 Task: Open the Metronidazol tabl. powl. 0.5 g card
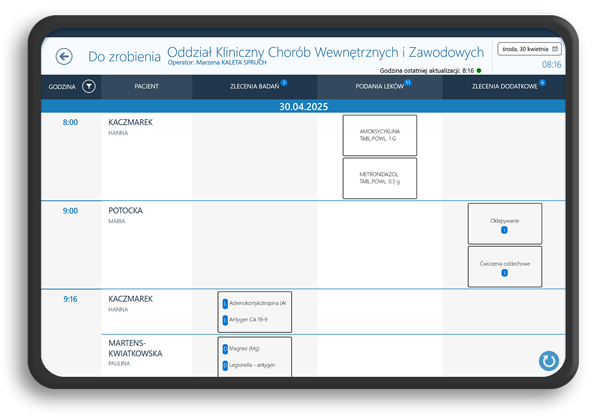pos(380,178)
